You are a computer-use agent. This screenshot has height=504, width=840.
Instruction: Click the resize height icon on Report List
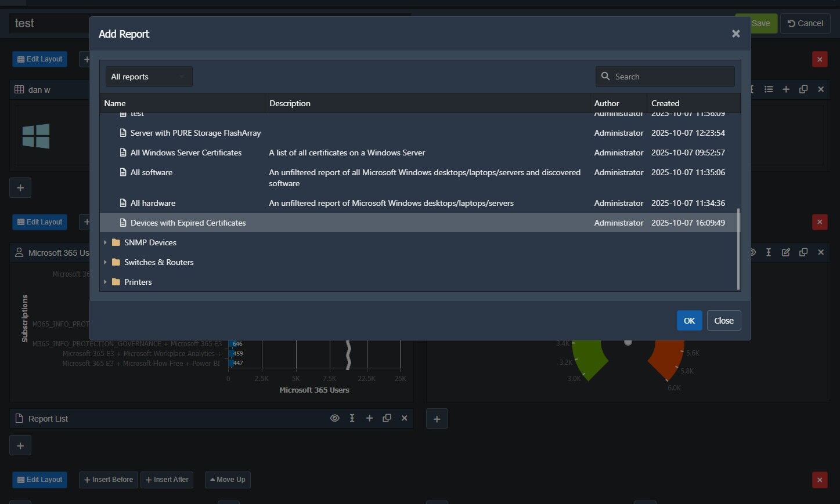tap(352, 418)
